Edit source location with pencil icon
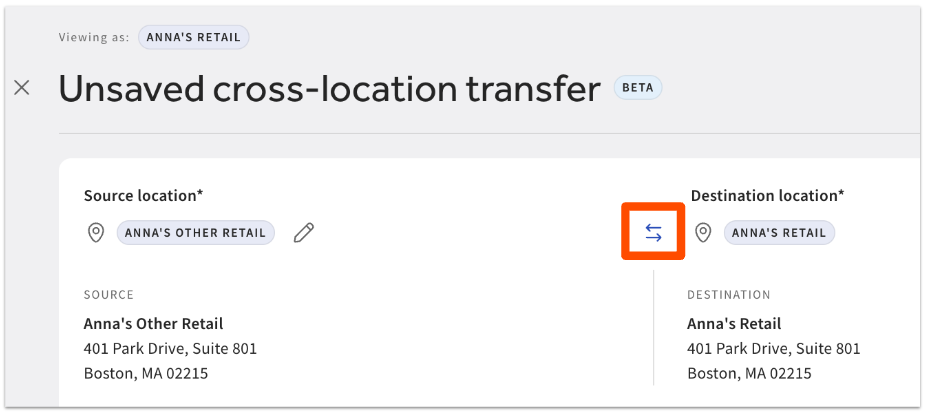Screen dimensions: 926x415 click(304, 233)
